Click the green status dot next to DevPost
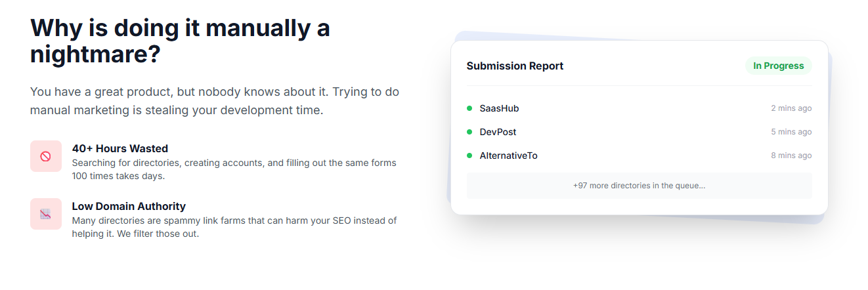 coord(469,132)
